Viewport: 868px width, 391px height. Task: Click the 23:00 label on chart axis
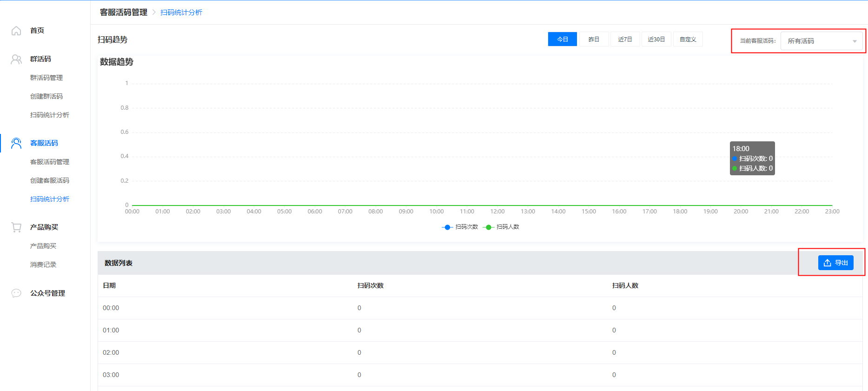pyautogui.click(x=832, y=212)
